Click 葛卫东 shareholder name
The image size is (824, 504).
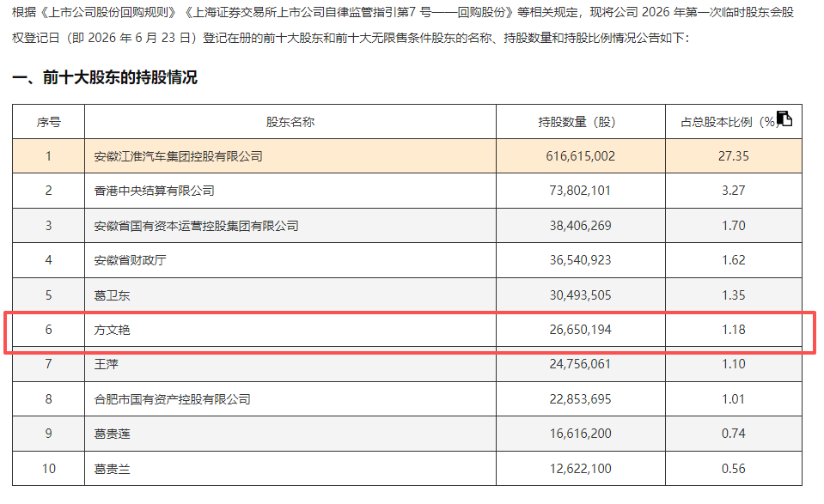pos(112,295)
